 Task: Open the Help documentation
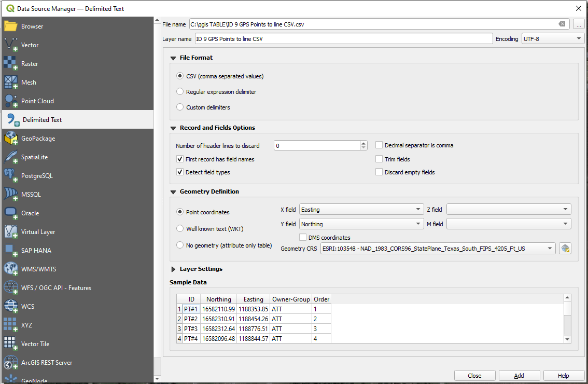pyautogui.click(x=564, y=375)
